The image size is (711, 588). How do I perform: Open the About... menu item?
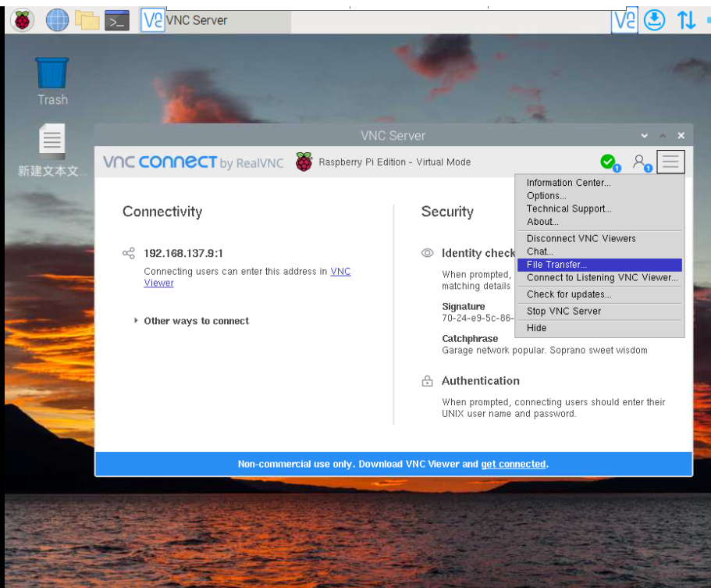(599, 222)
